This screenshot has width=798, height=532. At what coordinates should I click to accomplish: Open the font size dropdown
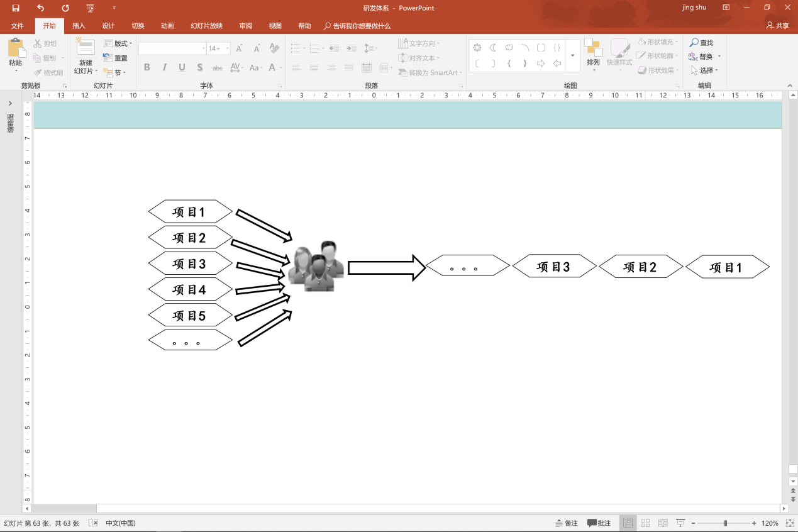227,48
